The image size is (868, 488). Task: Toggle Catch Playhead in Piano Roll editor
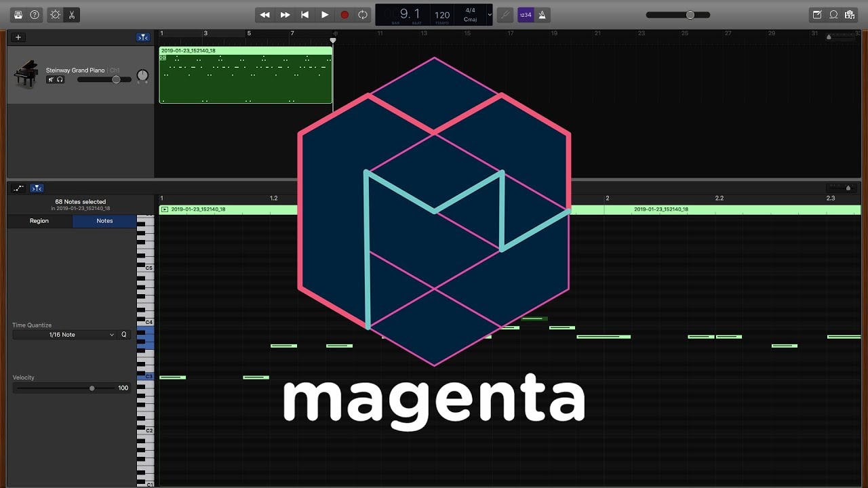coord(37,188)
